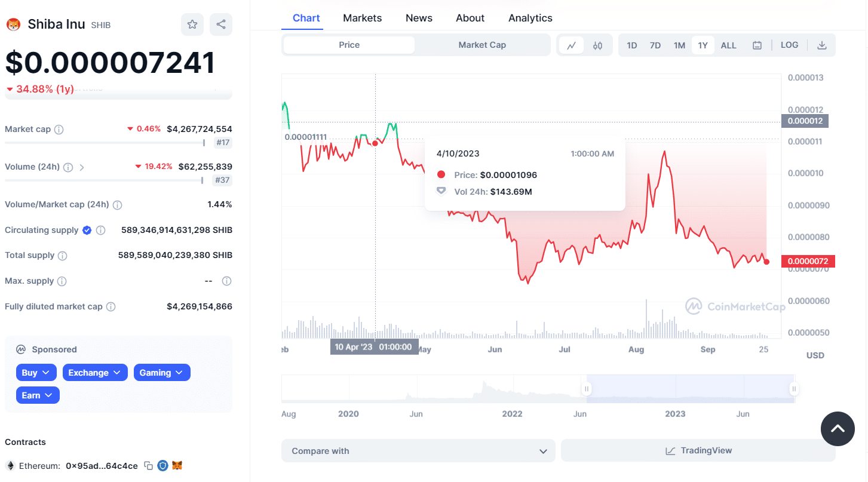
Task: Click info icon next to Total supply
Action: [x=62, y=256]
